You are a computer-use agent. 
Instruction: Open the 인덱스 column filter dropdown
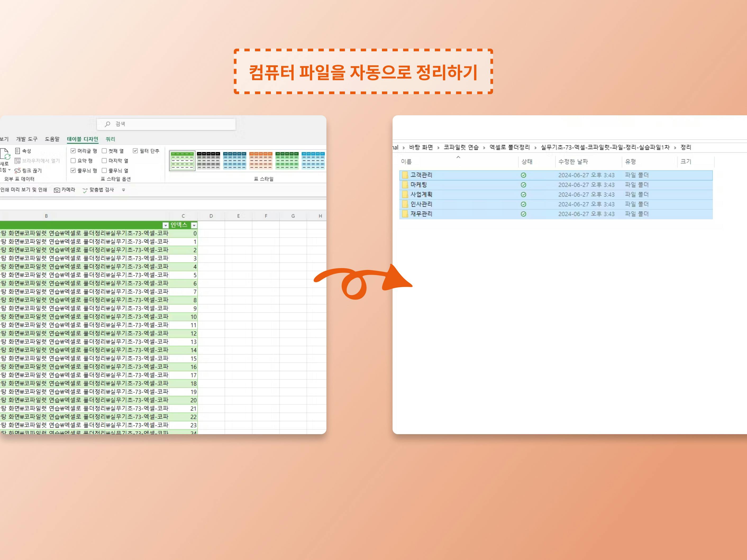[x=194, y=226]
